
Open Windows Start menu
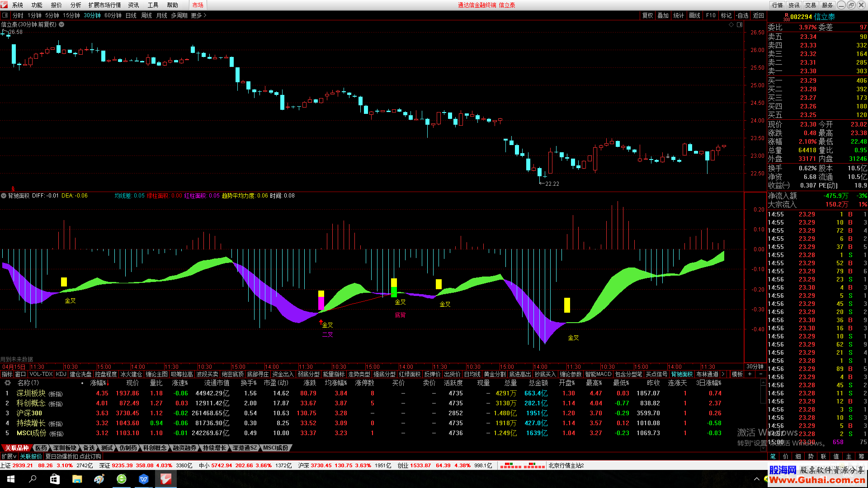coord(11,479)
